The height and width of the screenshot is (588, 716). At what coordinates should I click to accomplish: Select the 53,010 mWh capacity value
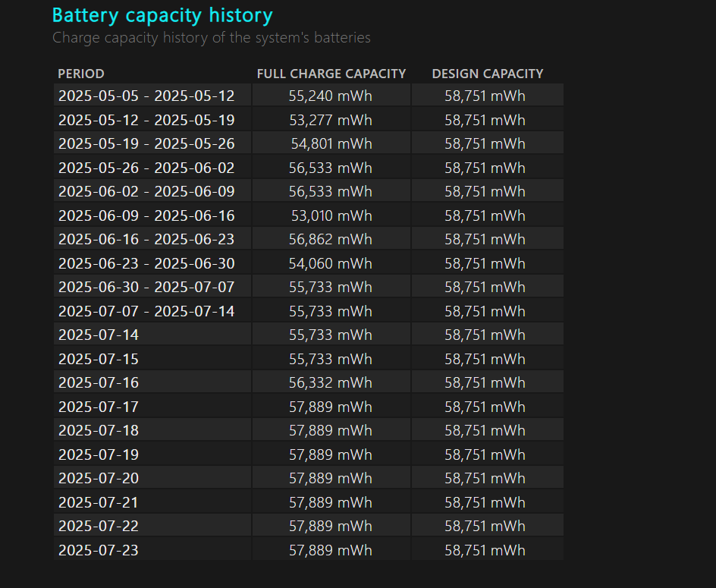331,215
